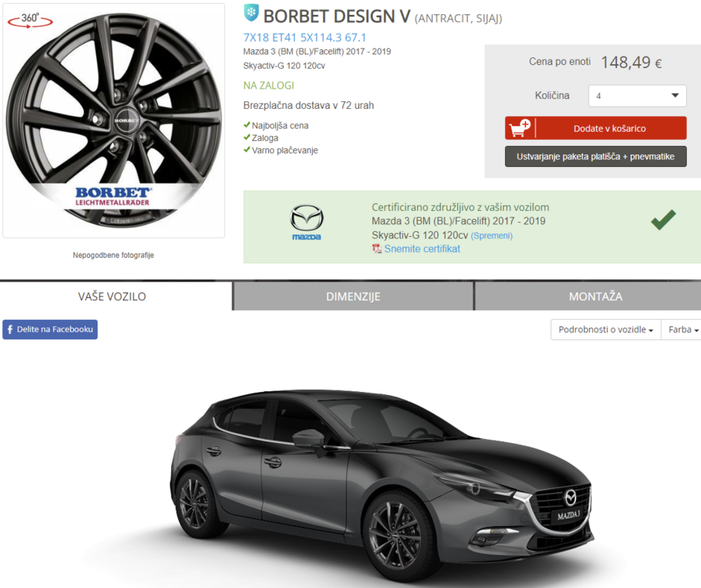701x588 pixels.
Task: Click Certificirano združljivo z vašim vozilom text
Action: tap(460, 208)
